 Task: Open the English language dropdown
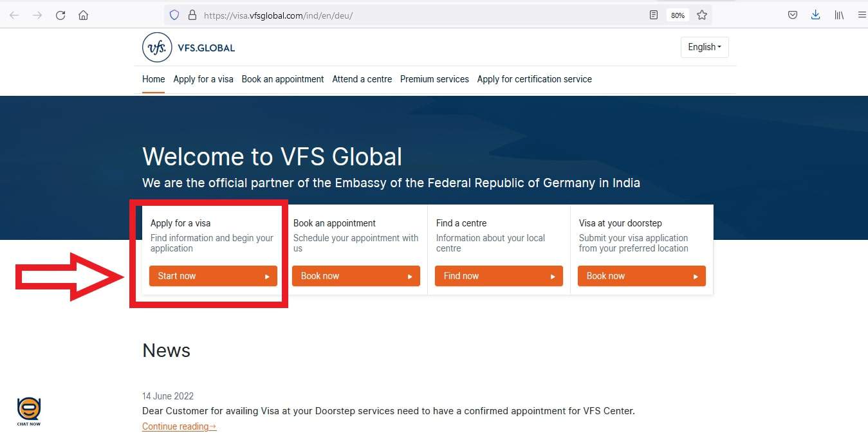tap(705, 47)
